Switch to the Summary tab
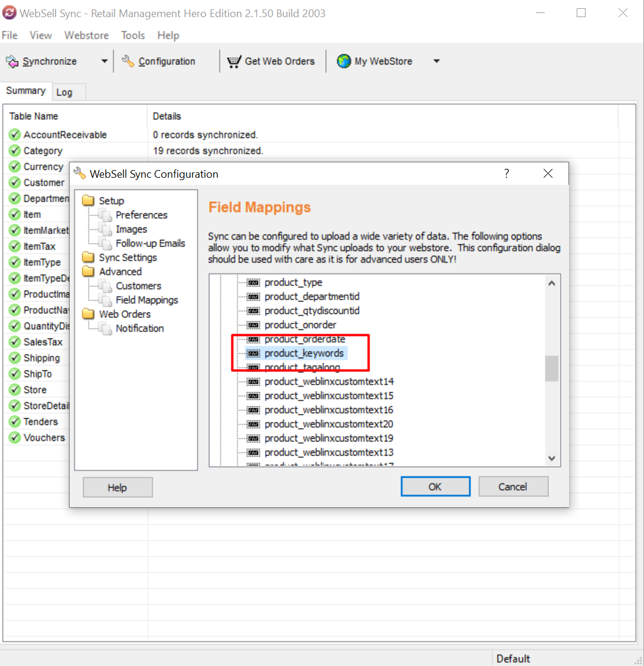 26,91
